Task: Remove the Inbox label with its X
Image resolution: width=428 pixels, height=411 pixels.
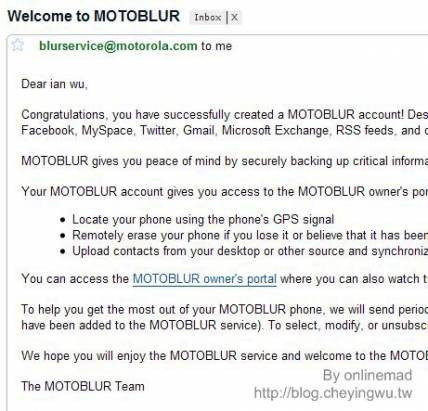Action: point(235,17)
